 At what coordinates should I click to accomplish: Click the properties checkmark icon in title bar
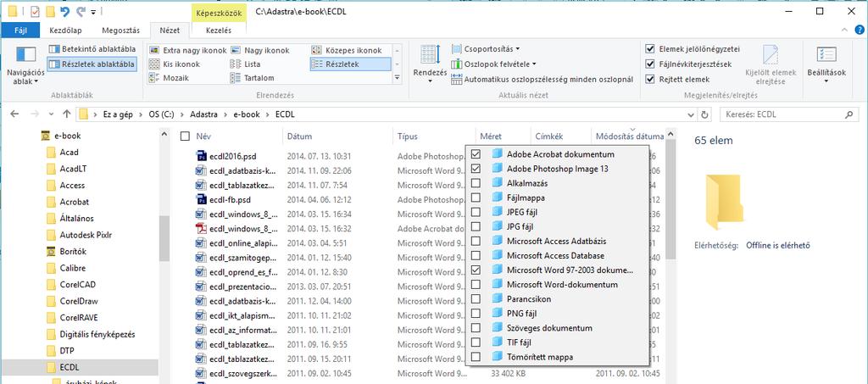(x=34, y=11)
